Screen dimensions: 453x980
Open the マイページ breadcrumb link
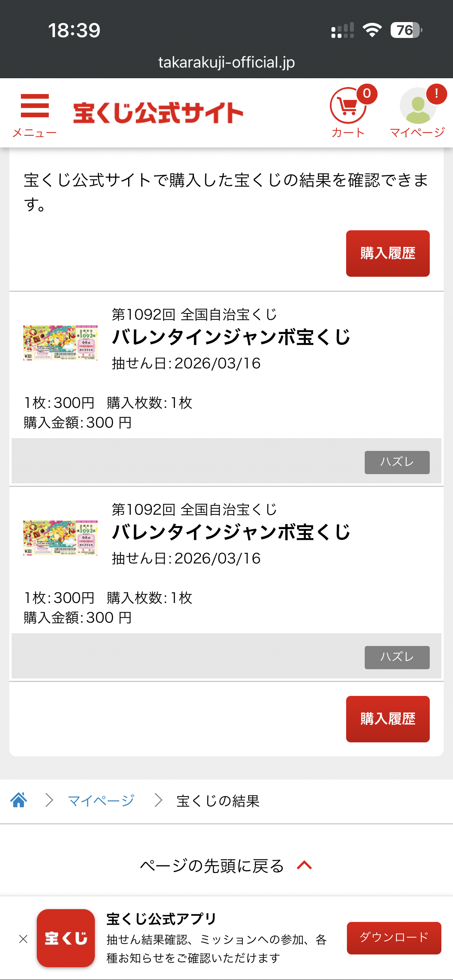point(101,800)
